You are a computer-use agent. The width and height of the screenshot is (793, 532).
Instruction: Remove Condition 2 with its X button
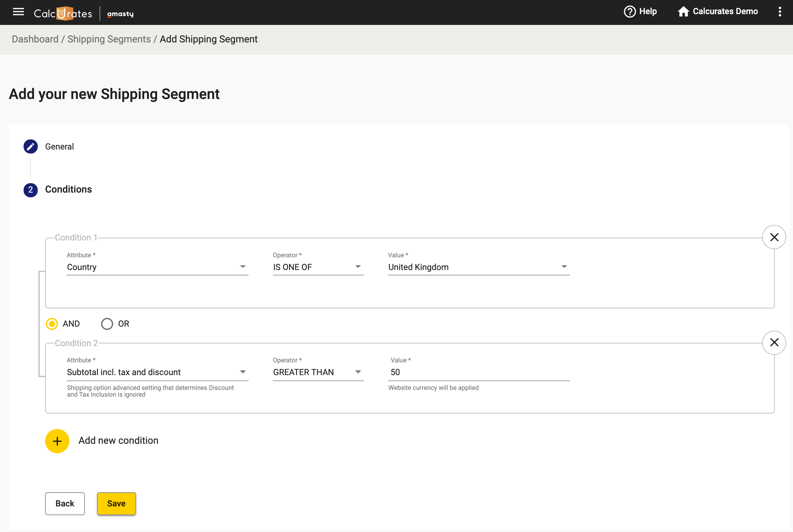pos(774,342)
